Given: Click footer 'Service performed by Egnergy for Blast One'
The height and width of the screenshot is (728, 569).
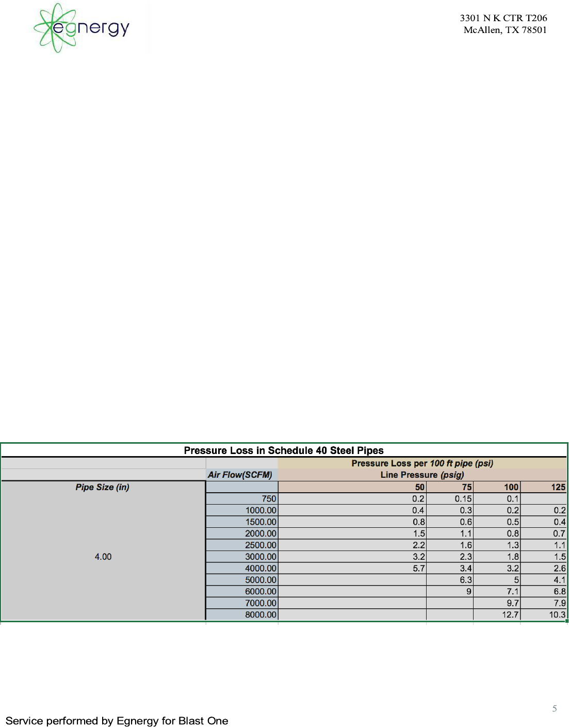Looking at the screenshot, I should coord(117,721).
